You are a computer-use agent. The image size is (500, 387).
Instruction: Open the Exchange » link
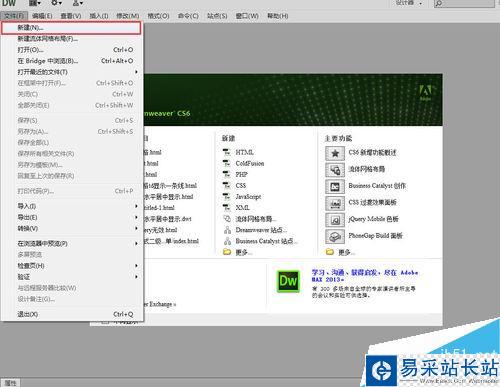point(160,304)
